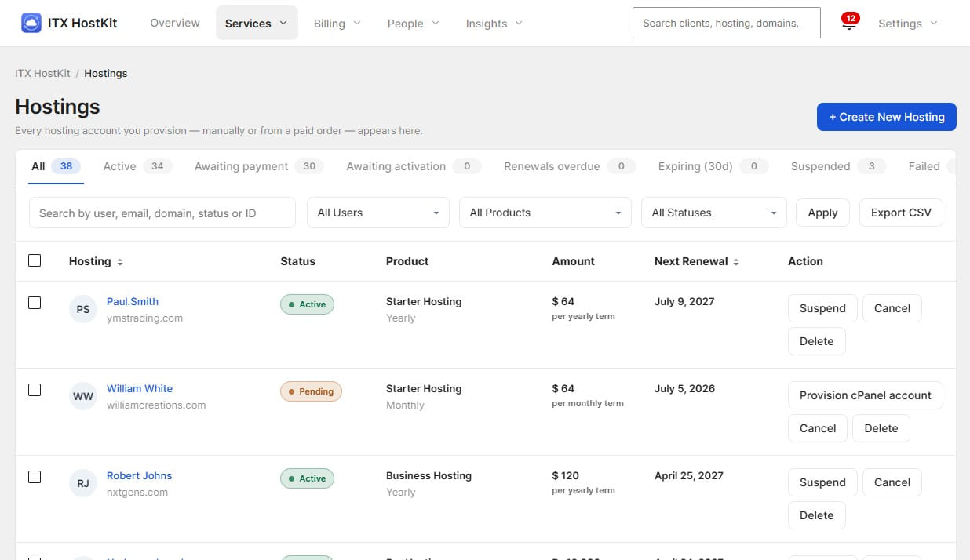Switch to the Renewals overdue tab
This screenshot has height=560, width=970.
569,166
